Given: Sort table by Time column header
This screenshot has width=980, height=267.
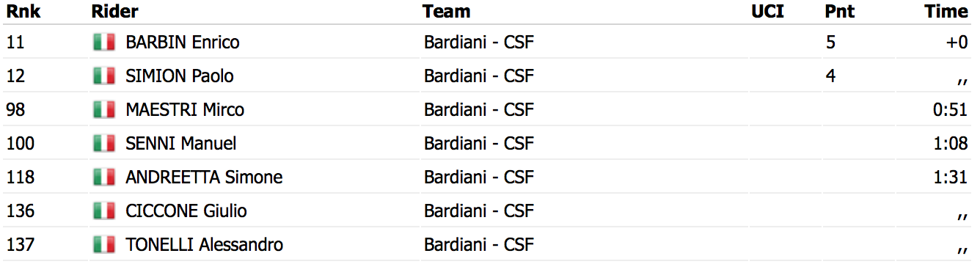Looking at the screenshot, I should (946, 11).
